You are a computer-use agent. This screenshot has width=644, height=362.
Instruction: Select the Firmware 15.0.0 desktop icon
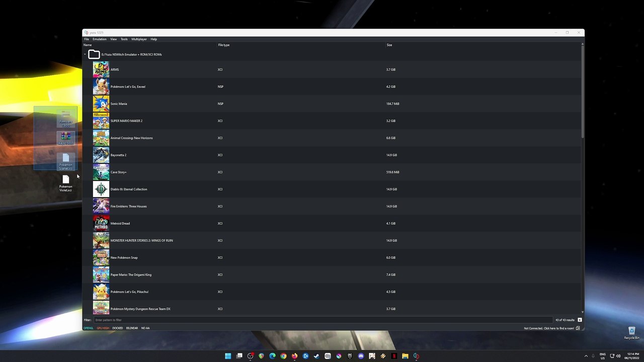point(65,119)
